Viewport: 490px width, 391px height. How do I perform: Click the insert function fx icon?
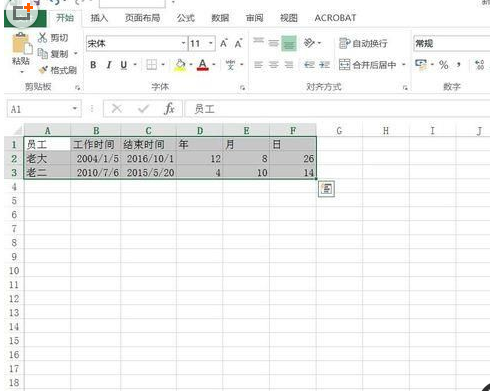click(169, 109)
